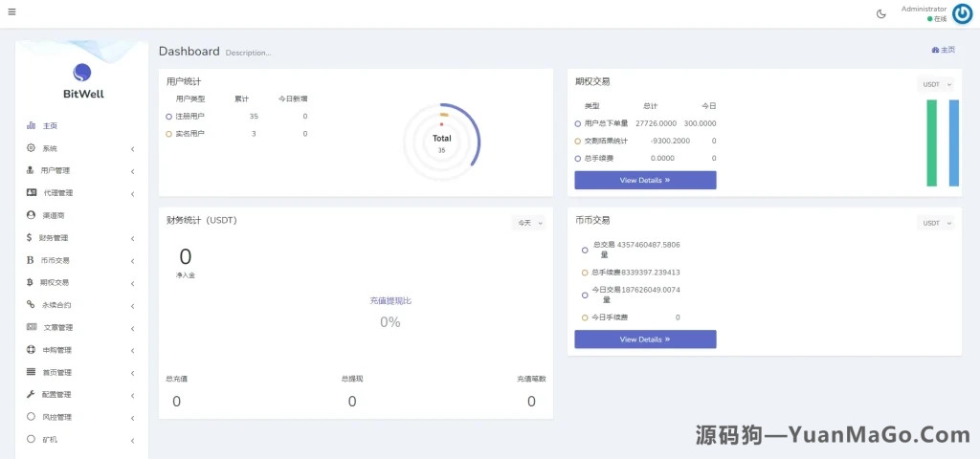980x459 pixels.
Task: Click the 期权交易 bitcoin icon
Action: click(30, 282)
